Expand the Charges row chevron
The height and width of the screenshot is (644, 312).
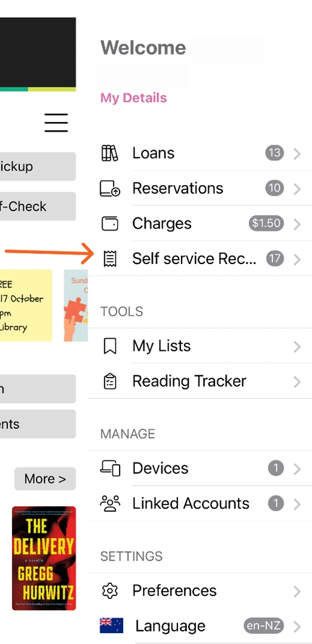(297, 224)
